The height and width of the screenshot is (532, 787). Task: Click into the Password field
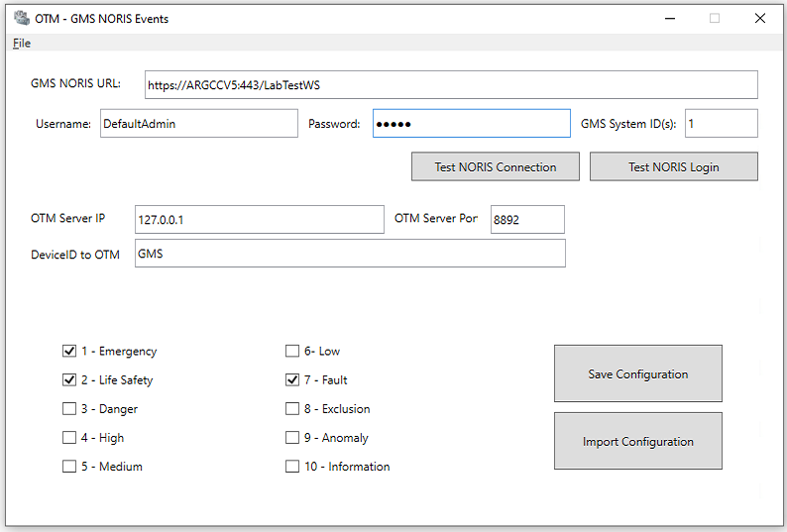pos(471,124)
